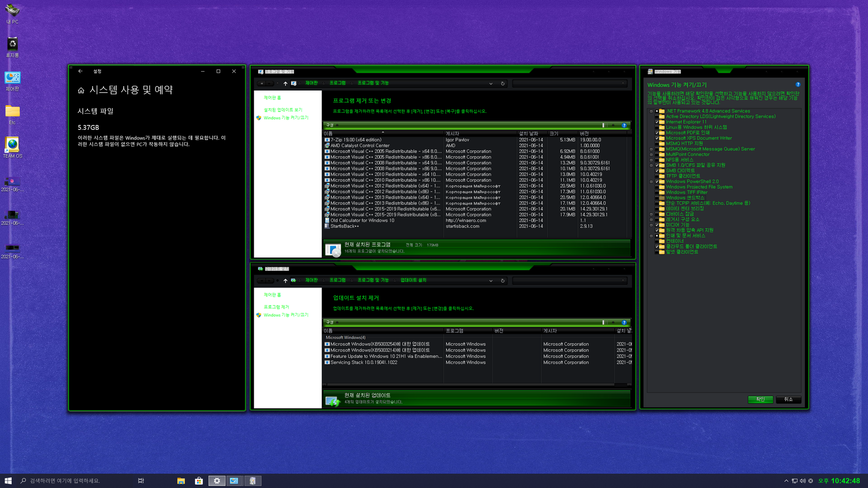Expand the Windows PowerShell 2.0 node

651,182
